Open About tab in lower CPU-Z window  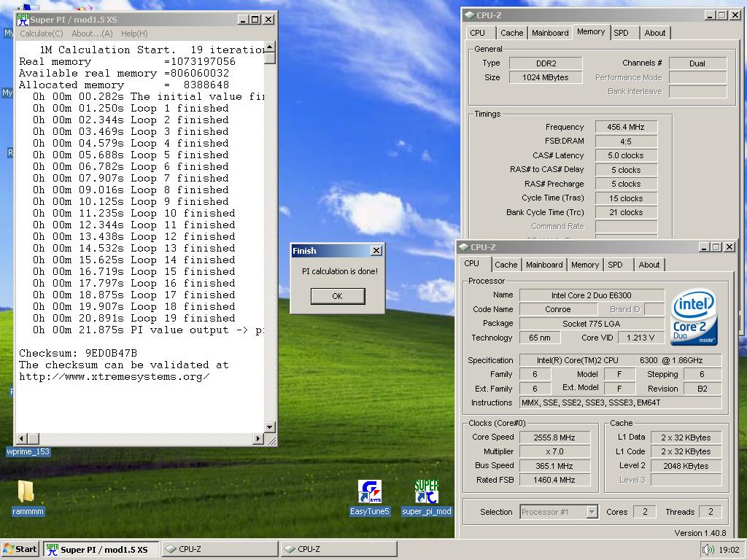pyautogui.click(x=649, y=265)
